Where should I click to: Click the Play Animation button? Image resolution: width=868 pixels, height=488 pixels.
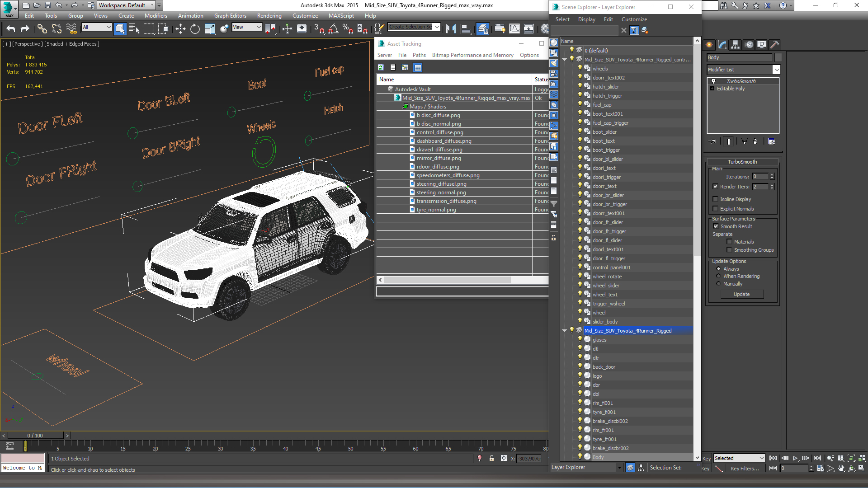[795, 458]
